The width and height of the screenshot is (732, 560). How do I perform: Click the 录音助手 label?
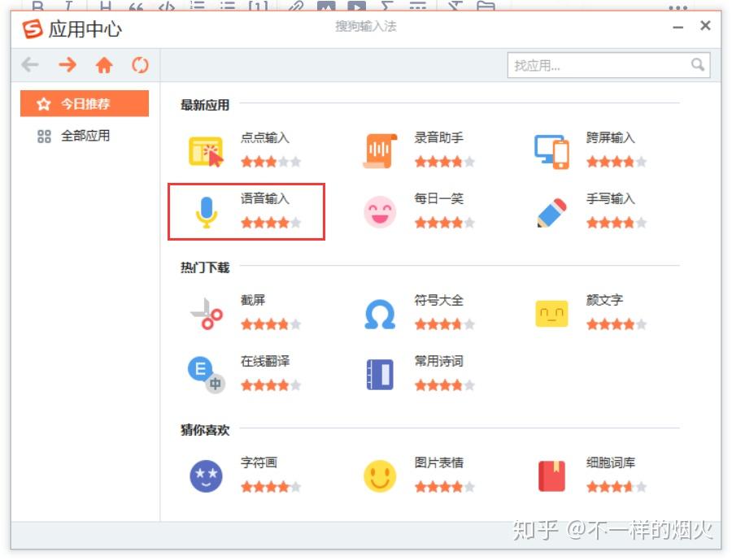tap(439, 137)
